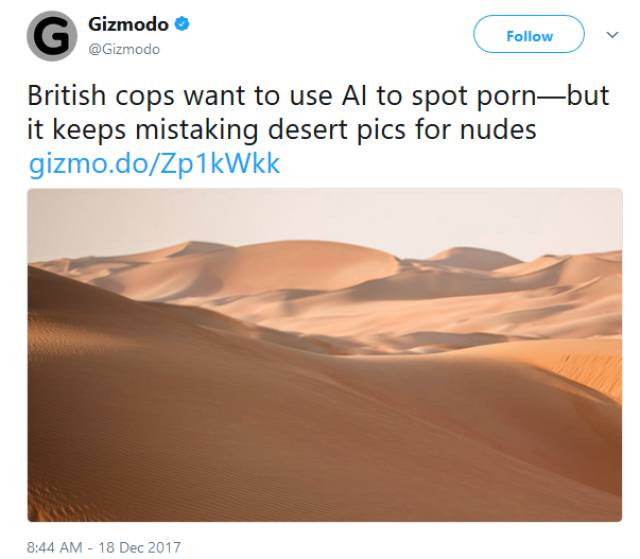Click the ridged dune at photo right edge

(x=592, y=371)
